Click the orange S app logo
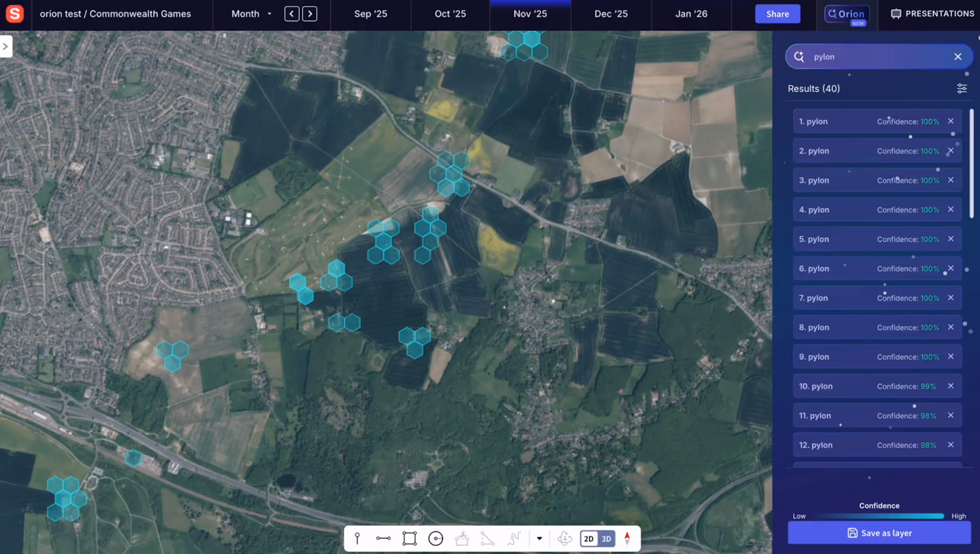This screenshot has height=554, width=980. [x=14, y=13]
